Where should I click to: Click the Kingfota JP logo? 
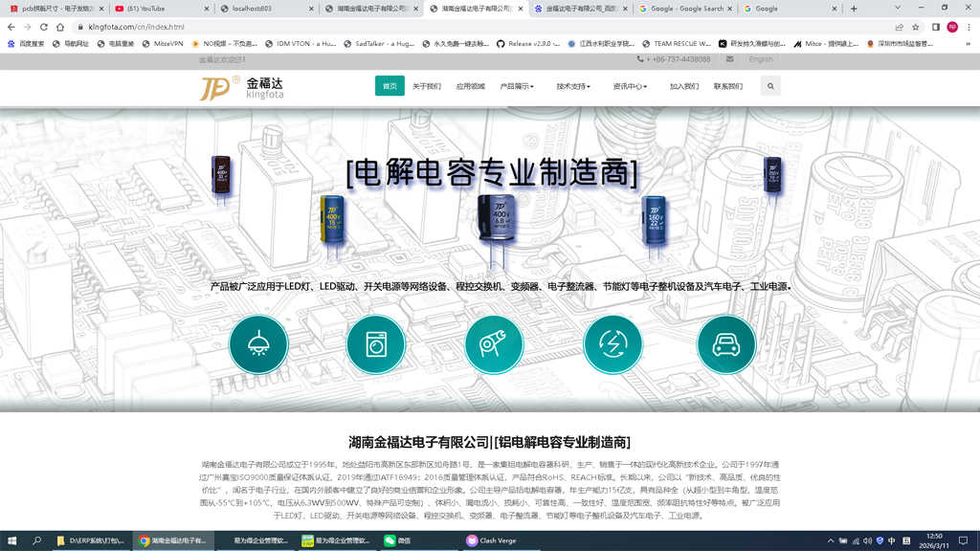(x=241, y=88)
